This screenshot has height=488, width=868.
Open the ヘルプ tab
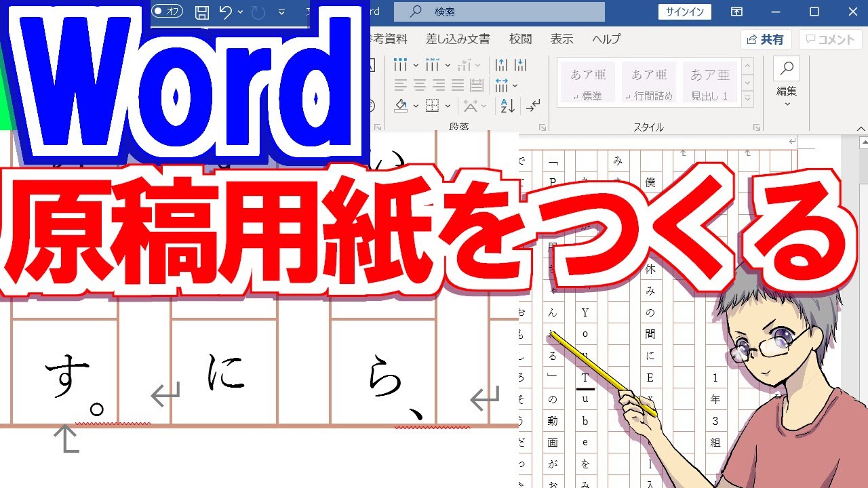[606, 39]
